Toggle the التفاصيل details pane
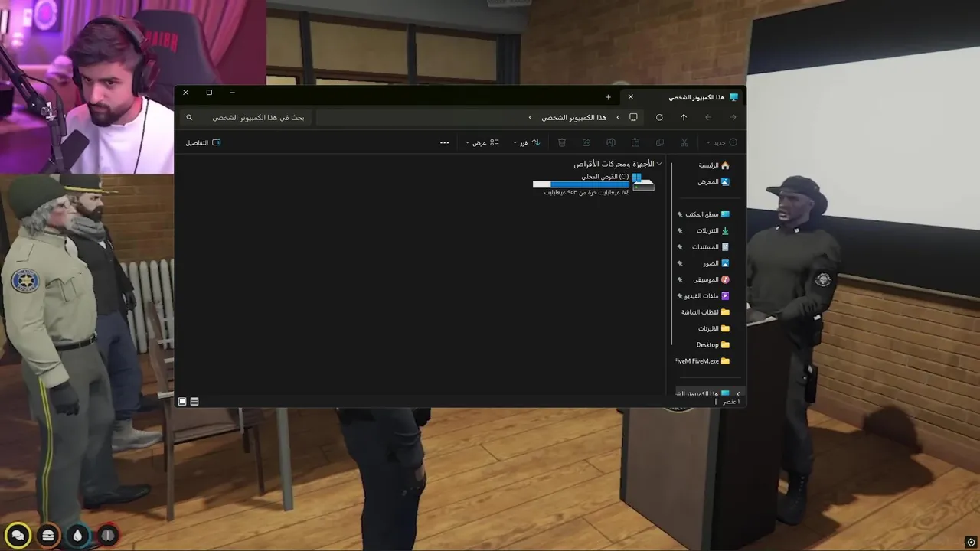 pos(203,142)
